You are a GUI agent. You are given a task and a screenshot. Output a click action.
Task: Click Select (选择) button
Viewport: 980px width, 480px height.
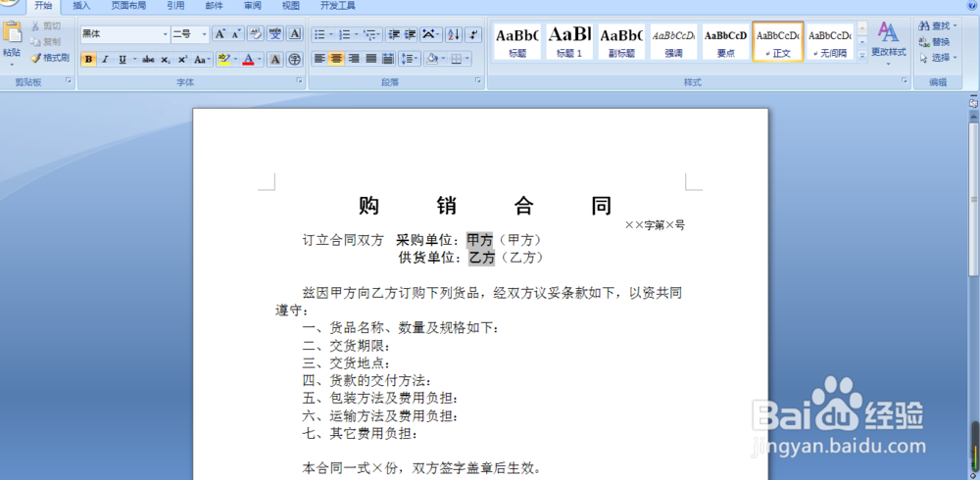pyautogui.click(x=938, y=58)
